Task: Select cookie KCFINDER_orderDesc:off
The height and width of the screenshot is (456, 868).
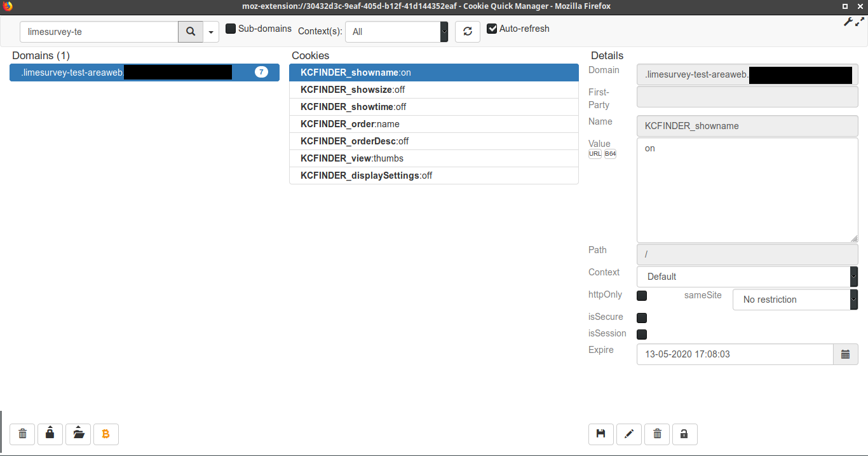Action: click(434, 141)
